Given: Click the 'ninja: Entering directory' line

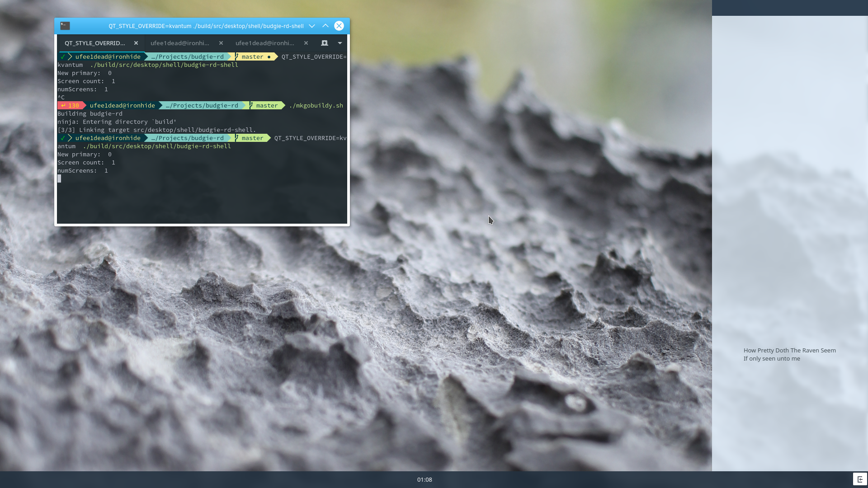Looking at the screenshot, I should coord(117,122).
